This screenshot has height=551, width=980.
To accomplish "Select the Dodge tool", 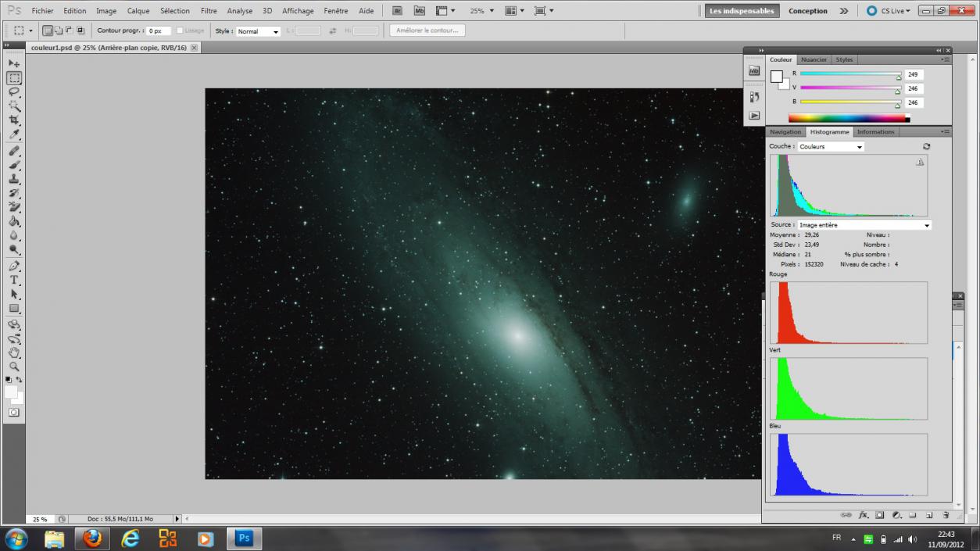I will [x=14, y=249].
